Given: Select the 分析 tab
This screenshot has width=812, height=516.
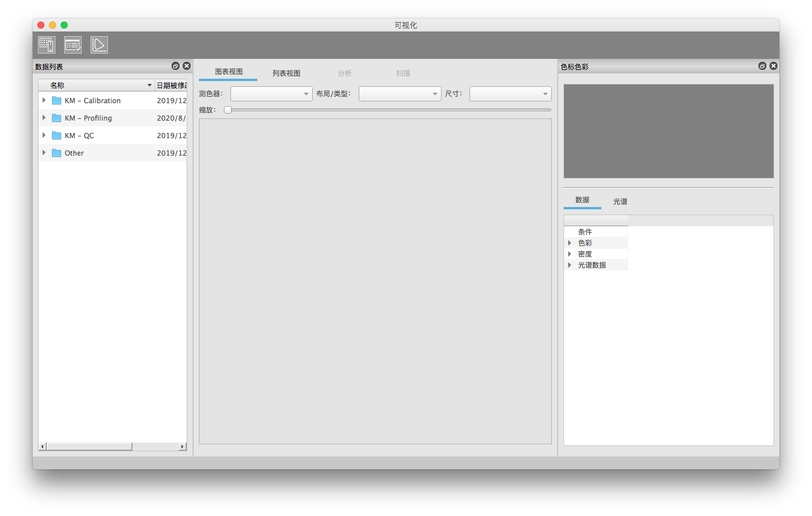Looking at the screenshot, I should tap(345, 73).
